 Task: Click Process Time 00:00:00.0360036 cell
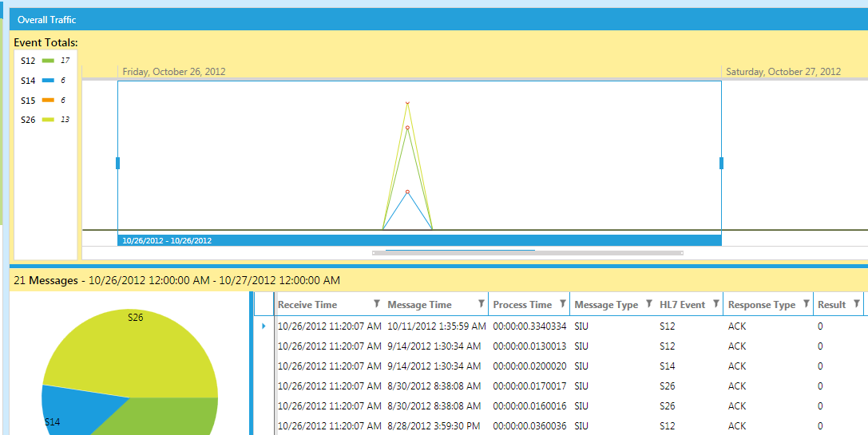pyautogui.click(x=529, y=426)
